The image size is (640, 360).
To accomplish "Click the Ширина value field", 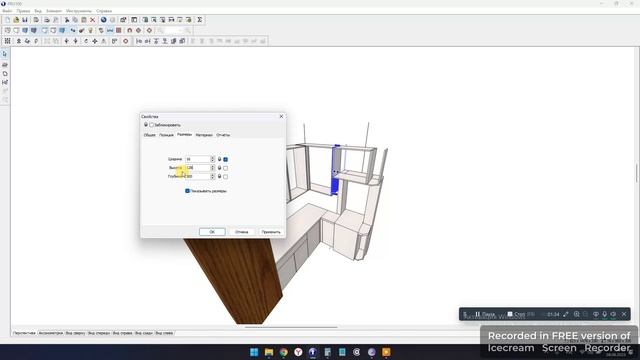I will pos(198,159).
